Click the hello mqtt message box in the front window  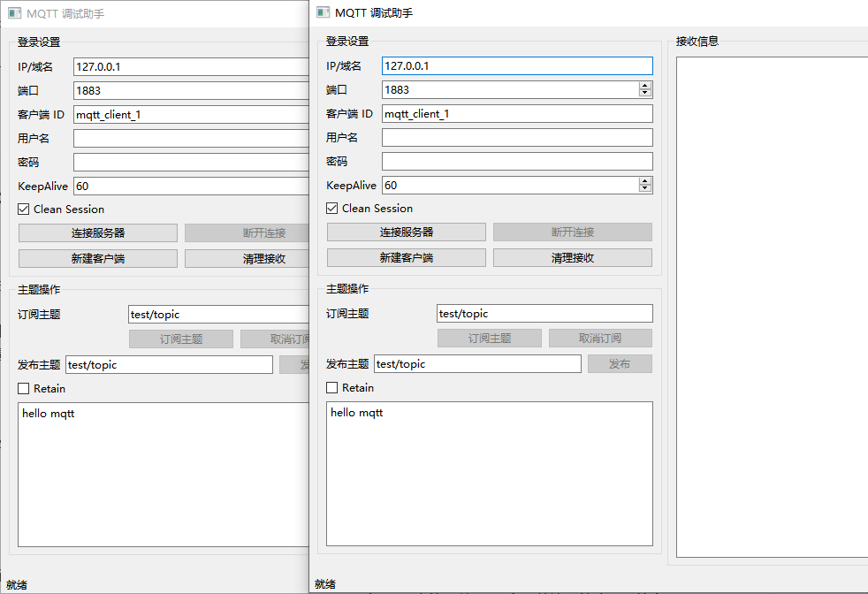(x=490, y=474)
